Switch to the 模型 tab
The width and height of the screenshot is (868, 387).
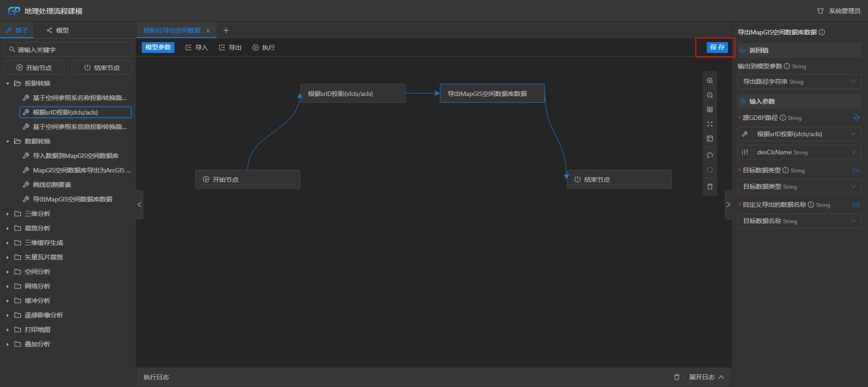[58, 30]
